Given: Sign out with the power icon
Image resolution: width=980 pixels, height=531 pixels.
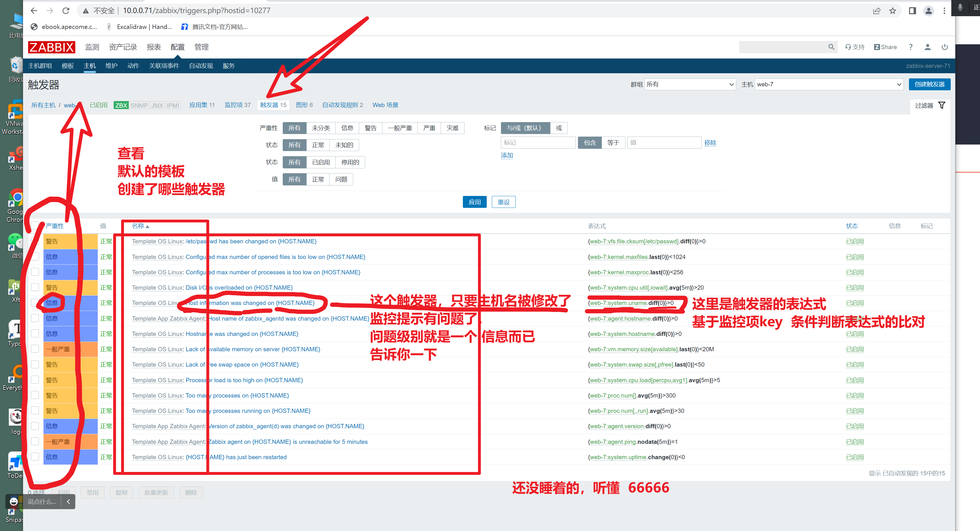Looking at the screenshot, I should (944, 47).
